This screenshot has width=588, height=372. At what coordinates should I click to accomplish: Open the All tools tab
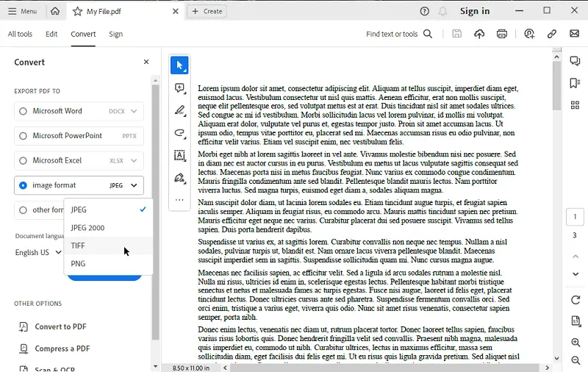tap(20, 34)
